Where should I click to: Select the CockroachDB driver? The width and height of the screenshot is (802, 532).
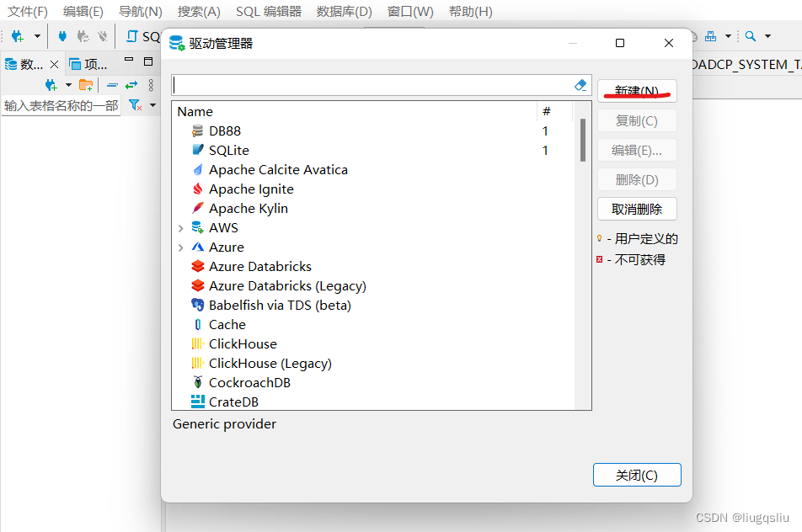(373, 383)
